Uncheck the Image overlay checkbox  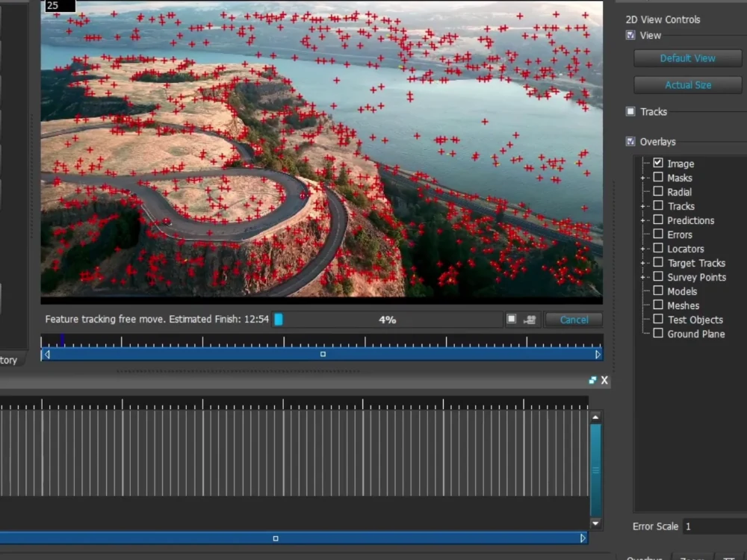point(658,163)
